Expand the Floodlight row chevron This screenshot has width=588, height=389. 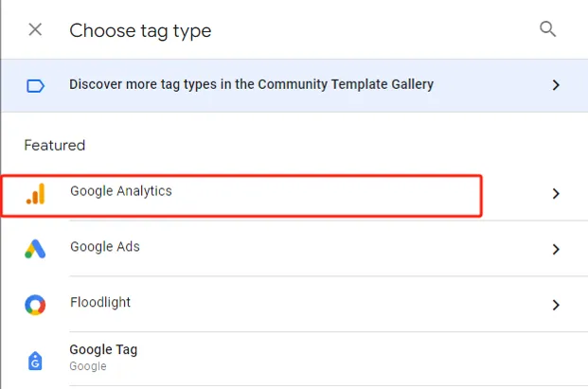pyautogui.click(x=556, y=305)
